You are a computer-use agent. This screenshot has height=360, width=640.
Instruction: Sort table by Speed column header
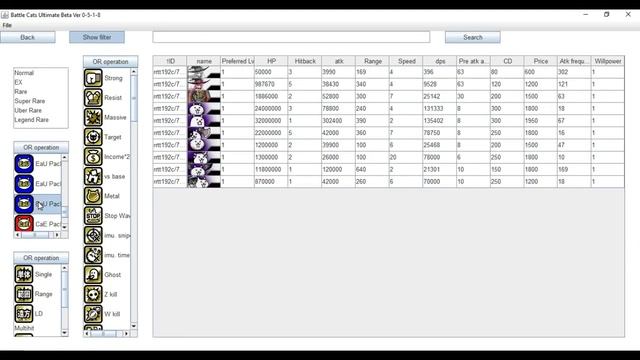(x=407, y=61)
